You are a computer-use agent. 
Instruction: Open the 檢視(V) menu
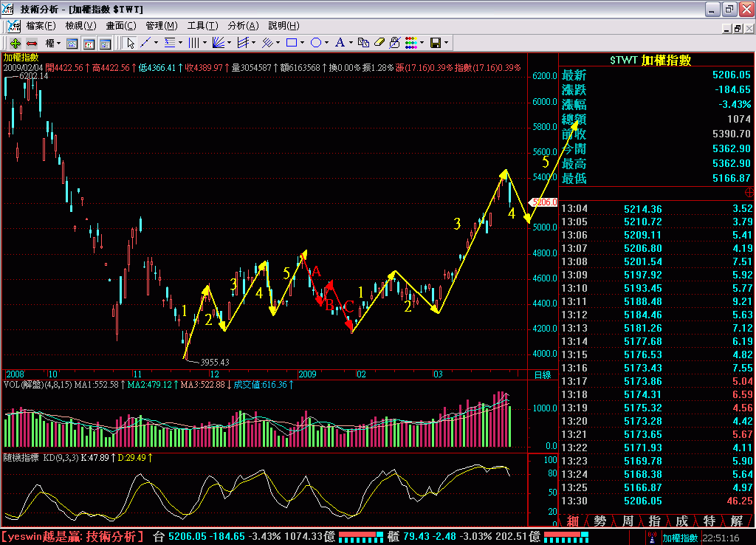(81, 26)
